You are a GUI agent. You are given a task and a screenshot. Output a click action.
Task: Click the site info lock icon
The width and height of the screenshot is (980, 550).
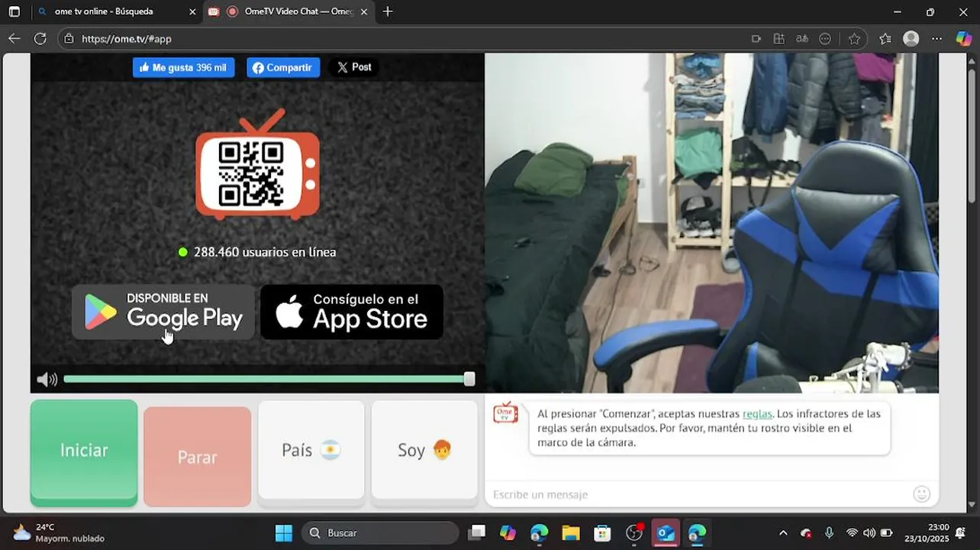click(69, 38)
